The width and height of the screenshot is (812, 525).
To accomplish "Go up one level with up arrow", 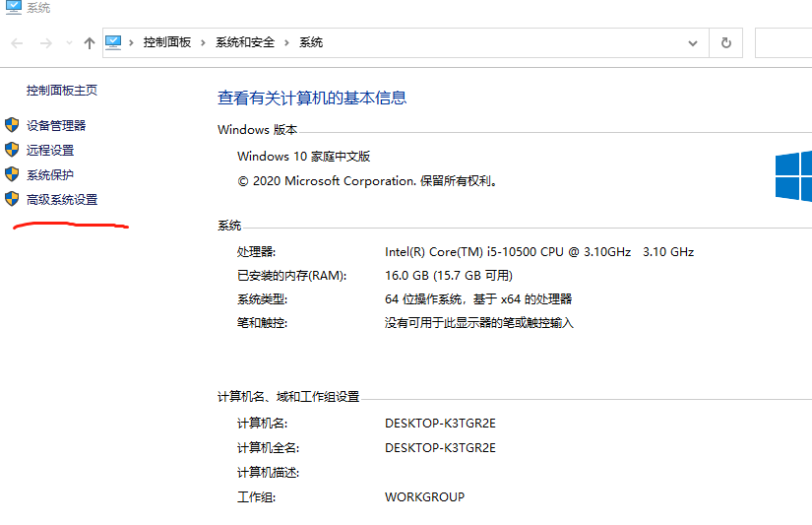I will coord(89,43).
